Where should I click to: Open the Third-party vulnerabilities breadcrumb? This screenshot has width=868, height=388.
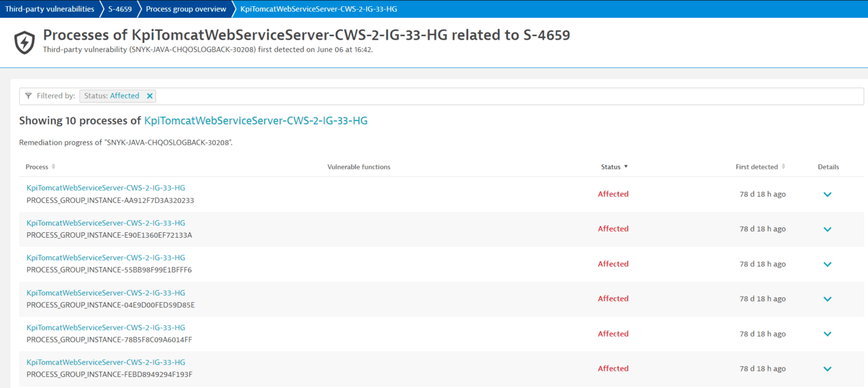click(50, 9)
